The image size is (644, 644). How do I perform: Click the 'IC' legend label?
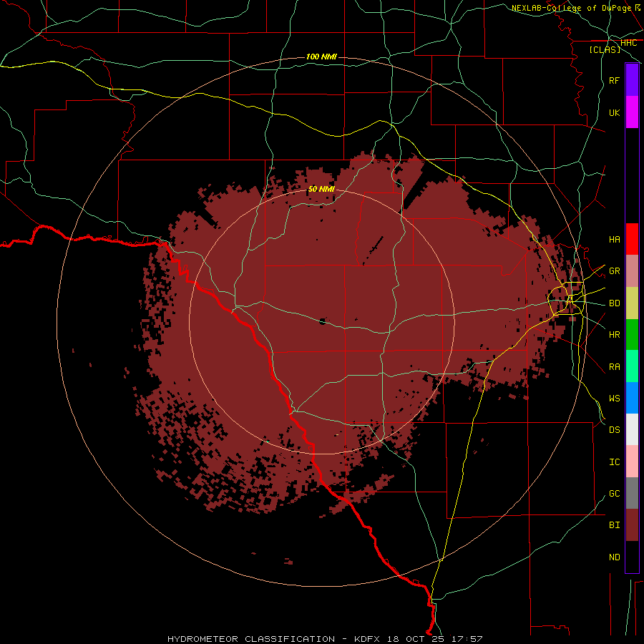coord(614,462)
